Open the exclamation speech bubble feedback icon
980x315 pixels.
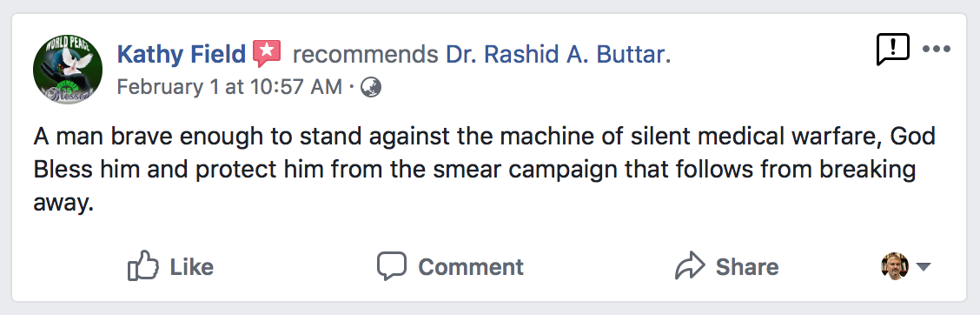(892, 50)
